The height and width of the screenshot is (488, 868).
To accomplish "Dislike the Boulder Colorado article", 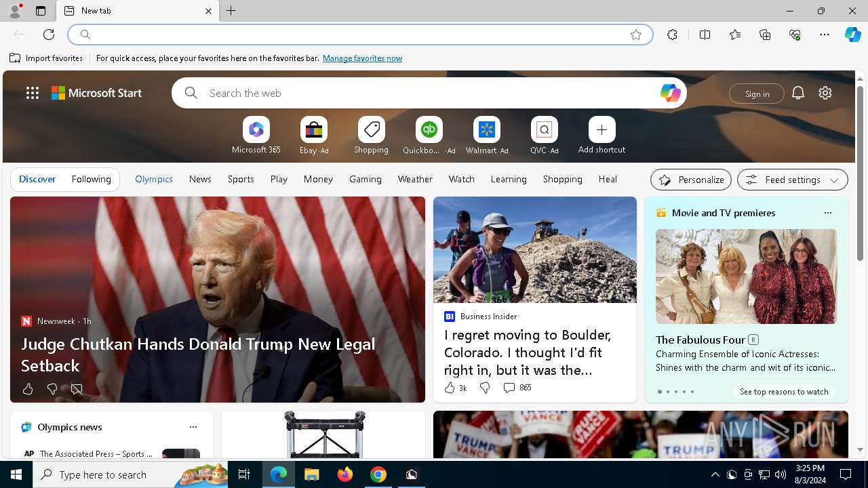I will coord(485,388).
